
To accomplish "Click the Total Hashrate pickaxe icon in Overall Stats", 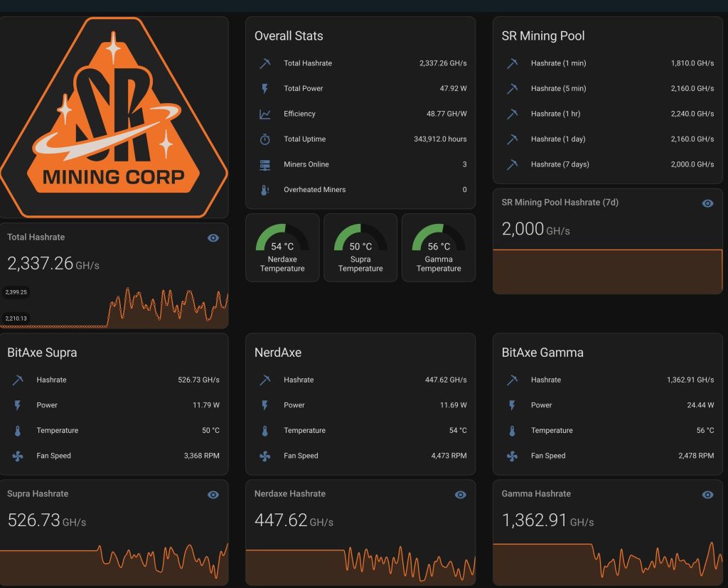I will [264, 63].
